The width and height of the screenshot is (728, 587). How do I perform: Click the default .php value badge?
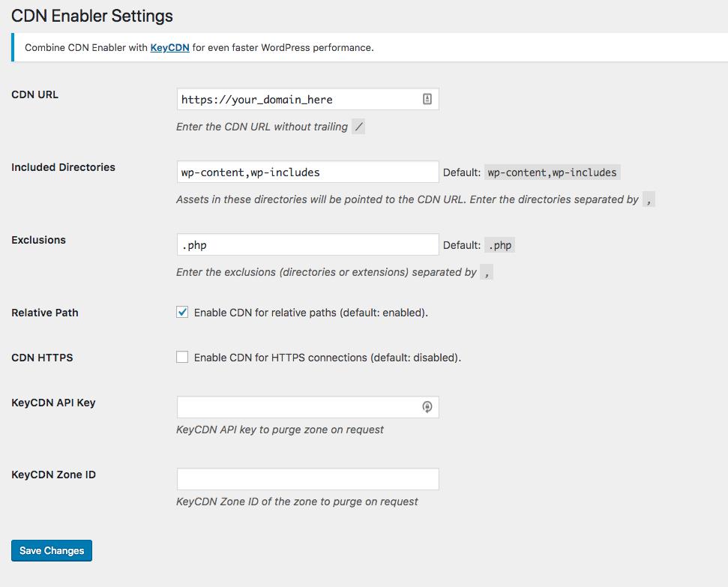500,244
